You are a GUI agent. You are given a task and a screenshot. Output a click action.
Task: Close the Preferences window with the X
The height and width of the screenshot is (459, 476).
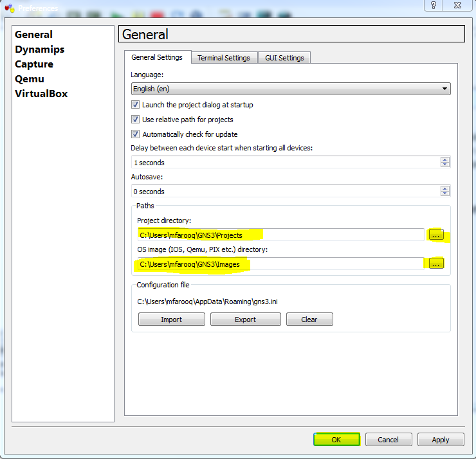457,5
